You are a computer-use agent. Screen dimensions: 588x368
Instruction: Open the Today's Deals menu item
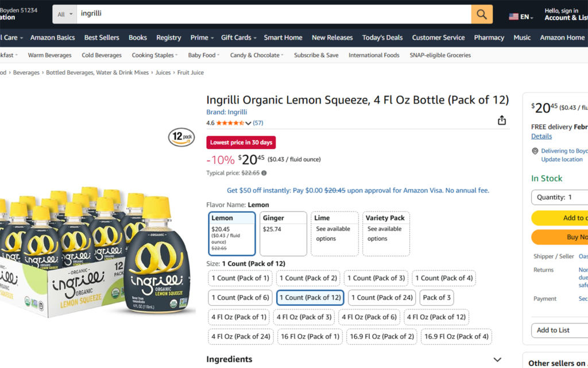click(382, 37)
